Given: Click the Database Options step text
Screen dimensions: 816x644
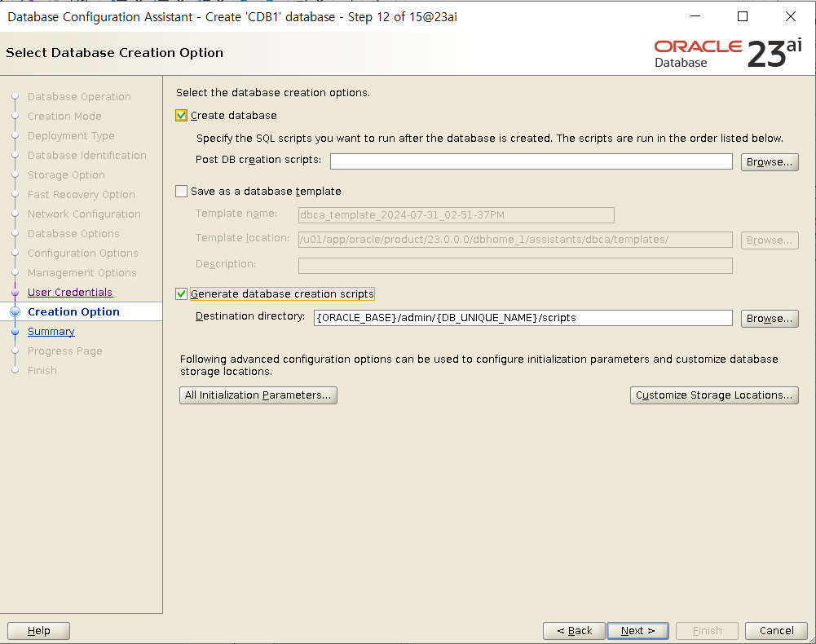Looking at the screenshot, I should [x=73, y=233].
